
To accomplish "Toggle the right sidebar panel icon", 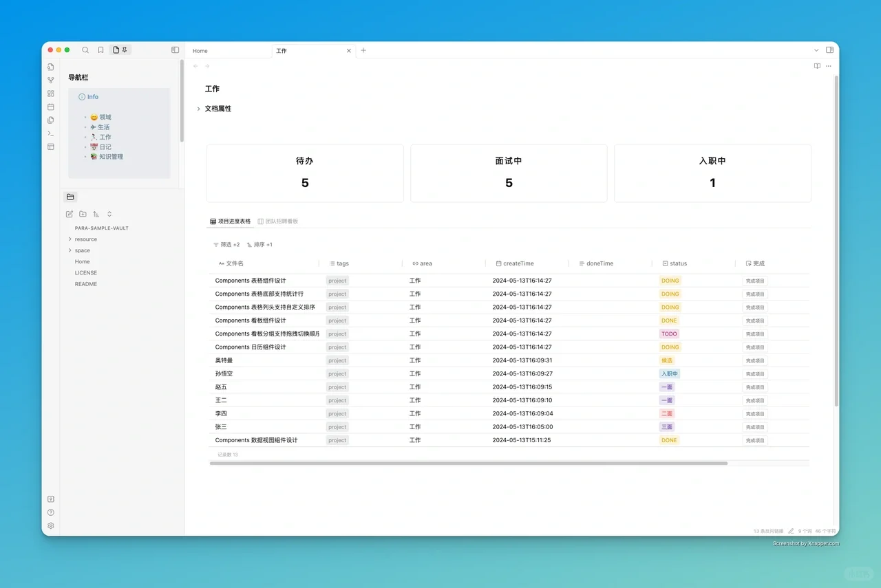I will point(830,50).
